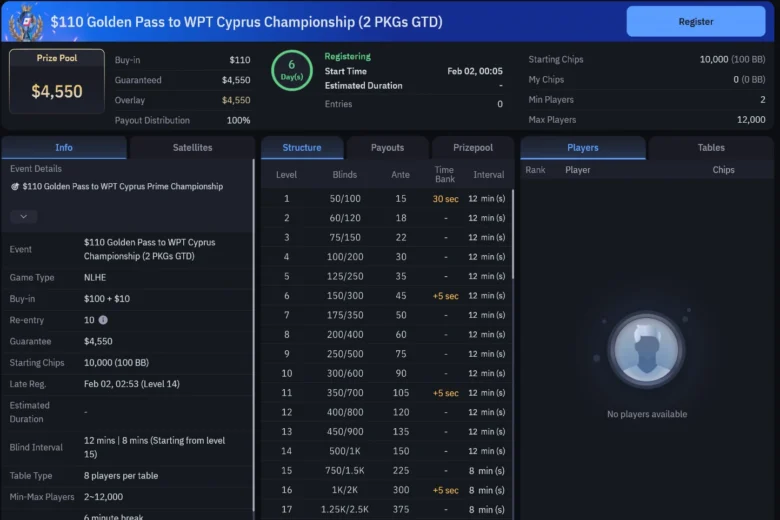Click the 500/1K blinds cell

[345, 451]
